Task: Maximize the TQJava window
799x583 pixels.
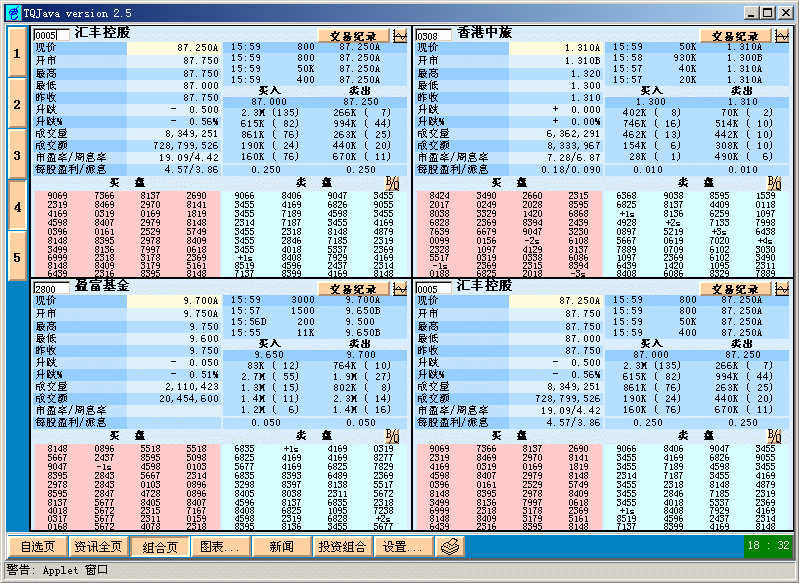Action: (x=768, y=13)
